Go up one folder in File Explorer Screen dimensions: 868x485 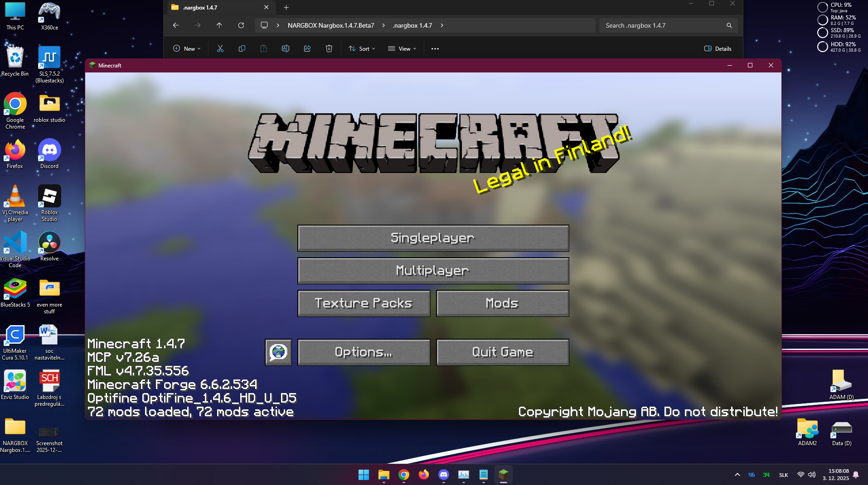[x=219, y=25]
